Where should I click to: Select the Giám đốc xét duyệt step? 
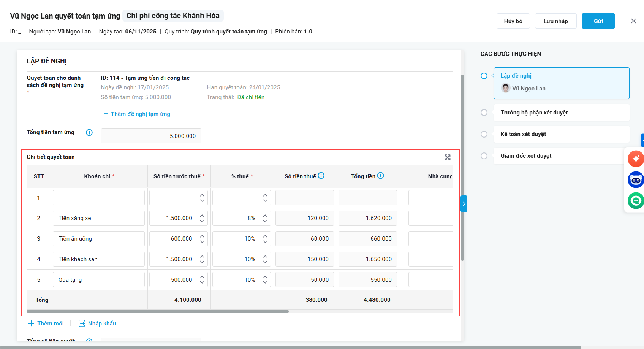(562, 156)
